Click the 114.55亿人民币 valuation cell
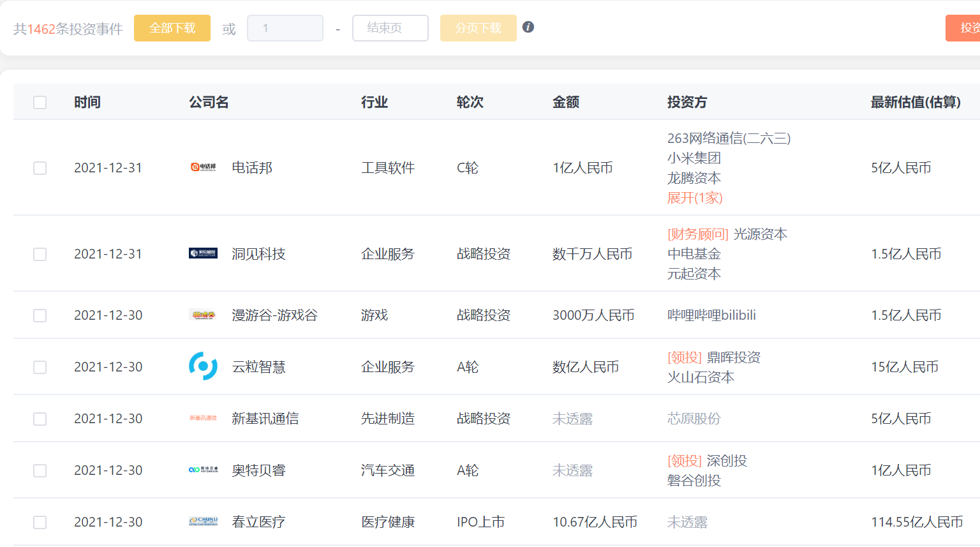This screenshot has height=547, width=980. pyautogui.click(x=917, y=522)
